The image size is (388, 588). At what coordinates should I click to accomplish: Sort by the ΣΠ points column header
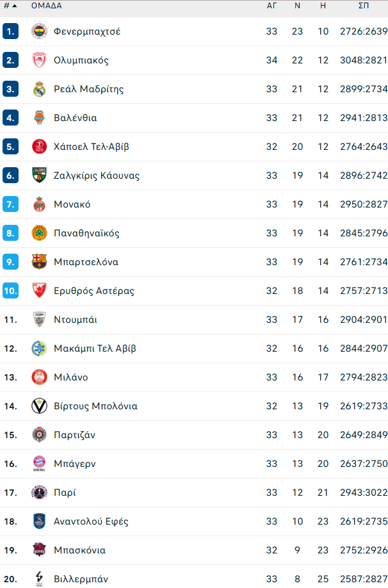[363, 6]
